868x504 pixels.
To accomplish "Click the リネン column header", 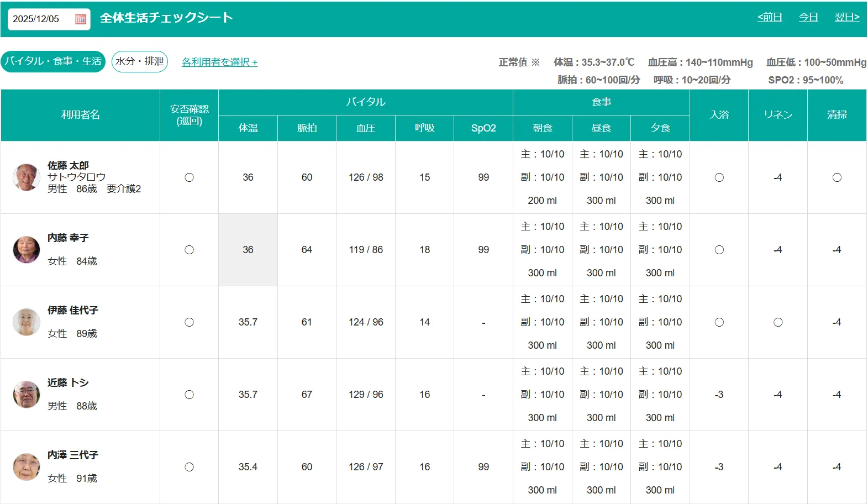I will pos(778,115).
